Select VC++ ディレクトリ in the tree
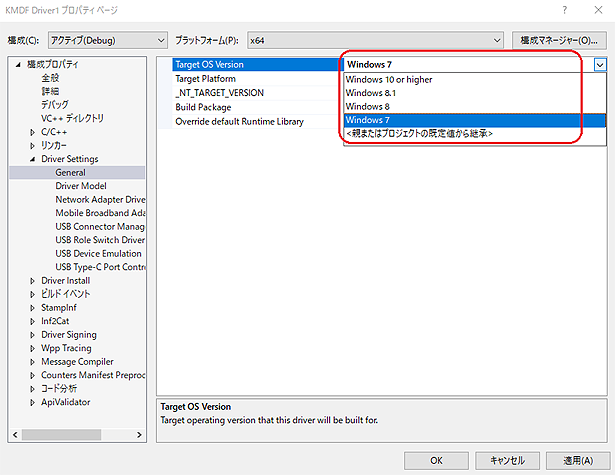 [72, 118]
